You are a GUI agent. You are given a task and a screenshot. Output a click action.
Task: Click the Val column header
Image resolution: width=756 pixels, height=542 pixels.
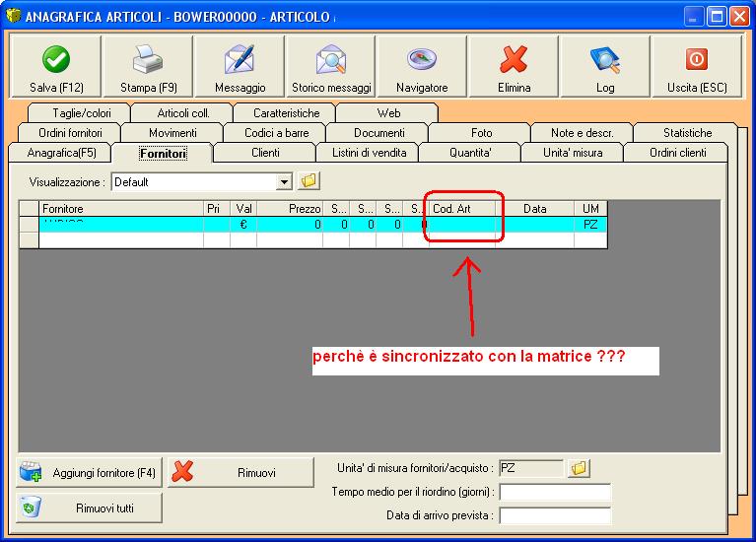[243, 209]
